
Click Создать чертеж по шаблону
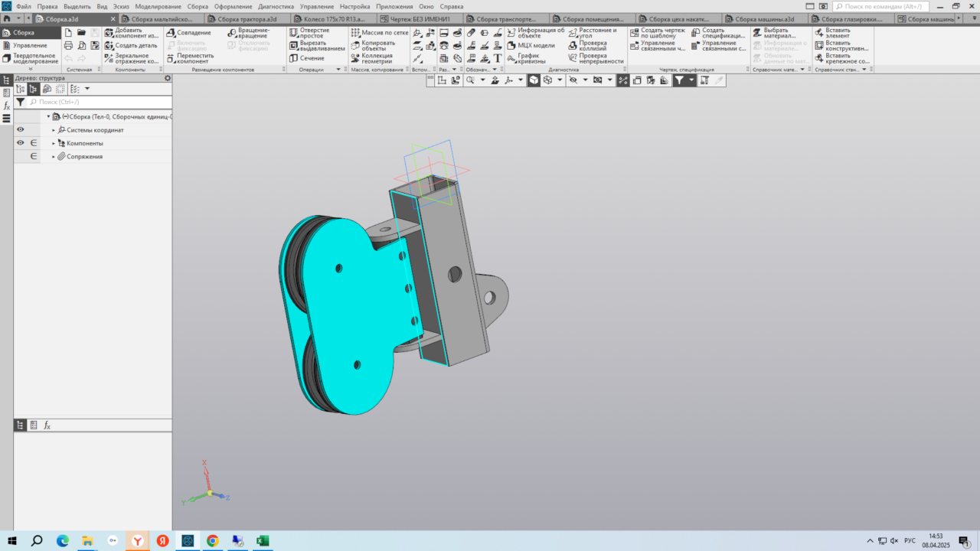658,33
